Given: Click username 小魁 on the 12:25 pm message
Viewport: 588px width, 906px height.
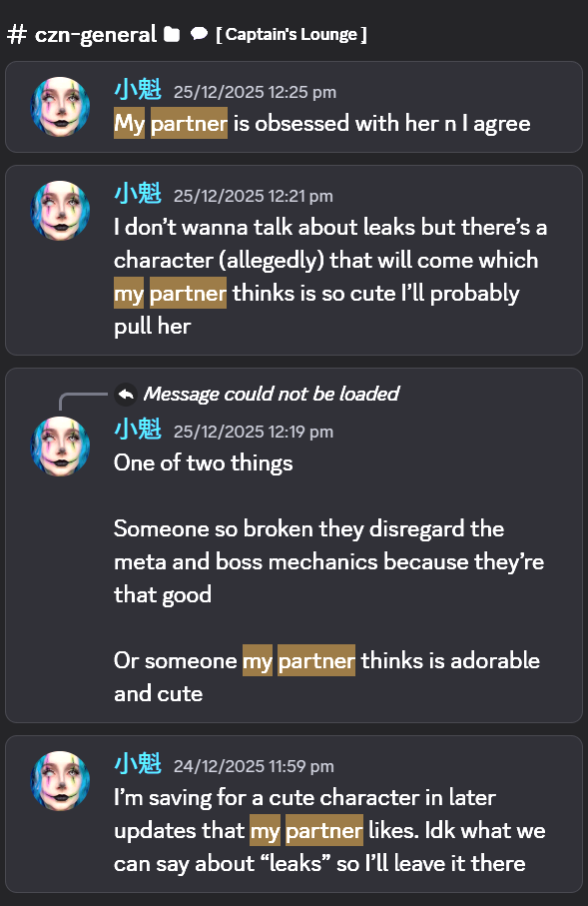Looking at the screenshot, I should (138, 90).
